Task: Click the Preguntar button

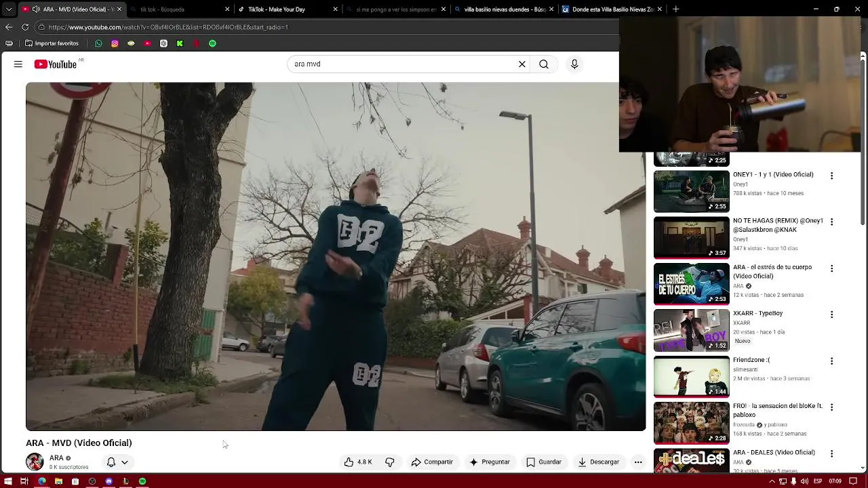Action: pyautogui.click(x=489, y=462)
